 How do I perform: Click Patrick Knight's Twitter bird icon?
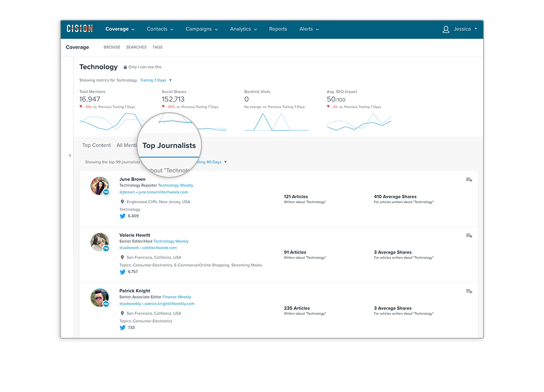122,328
